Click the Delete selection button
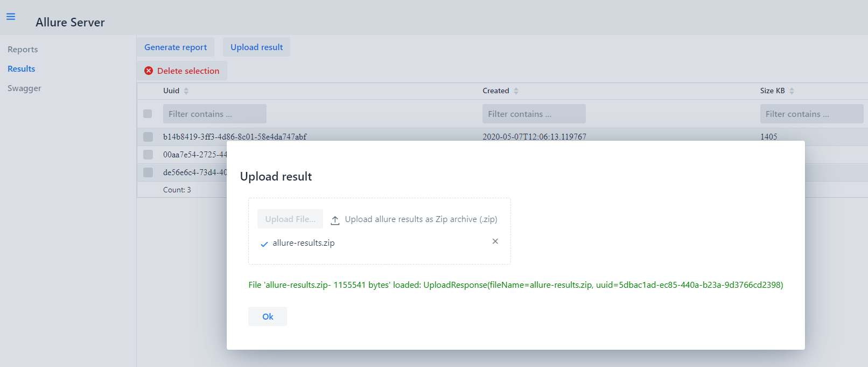This screenshot has width=868, height=367. pos(182,71)
